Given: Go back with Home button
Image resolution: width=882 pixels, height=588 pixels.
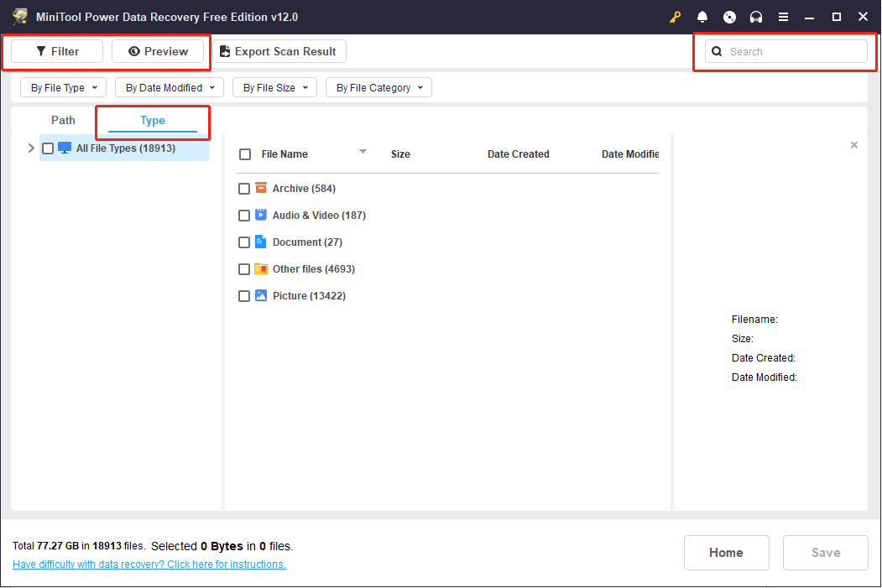Looking at the screenshot, I should [x=726, y=553].
